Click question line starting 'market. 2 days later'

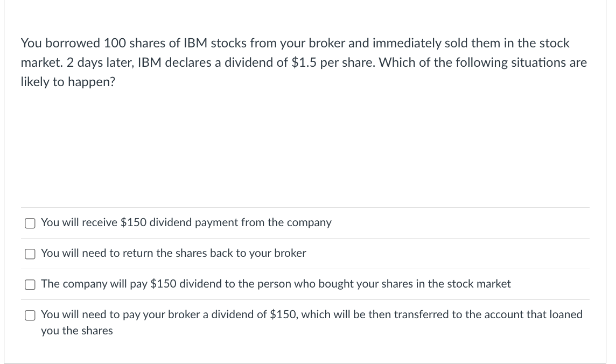303,62
